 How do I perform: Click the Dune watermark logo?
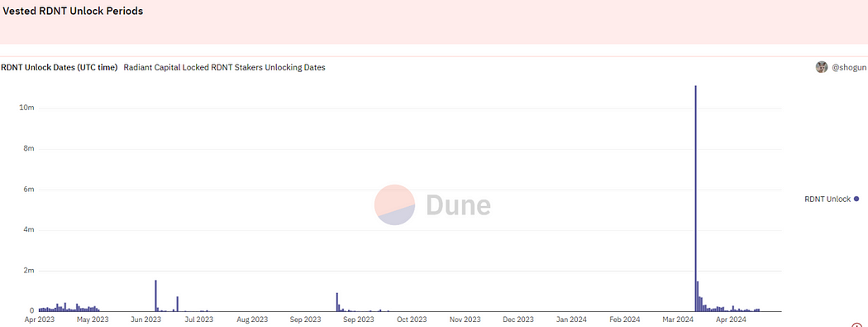click(x=432, y=205)
